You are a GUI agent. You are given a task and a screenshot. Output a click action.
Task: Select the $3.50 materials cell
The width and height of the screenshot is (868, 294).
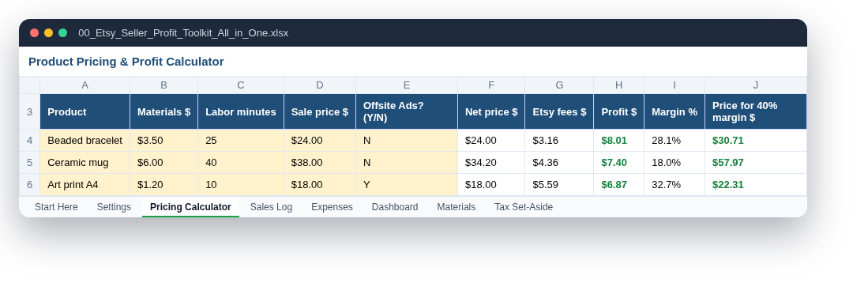pyautogui.click(x=163, y=141)
